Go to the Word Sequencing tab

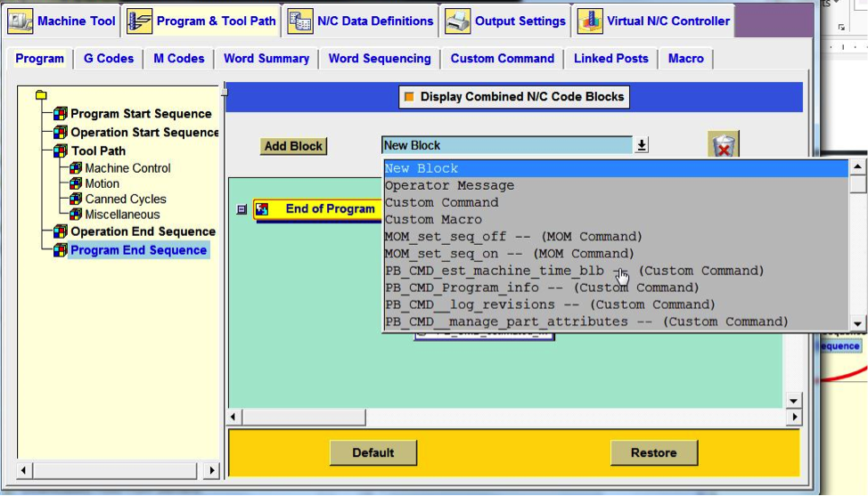[380, 59]
